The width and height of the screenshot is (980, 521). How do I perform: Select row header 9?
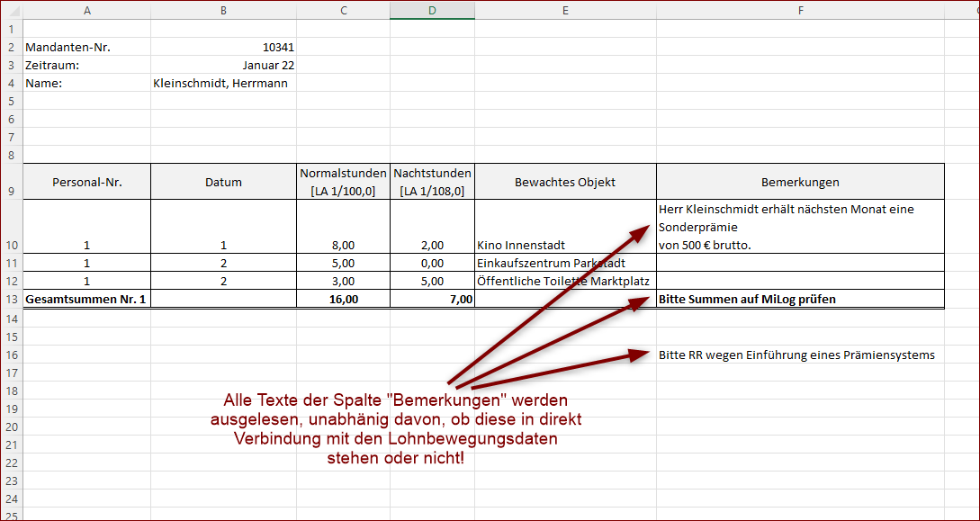pos(12,182)
